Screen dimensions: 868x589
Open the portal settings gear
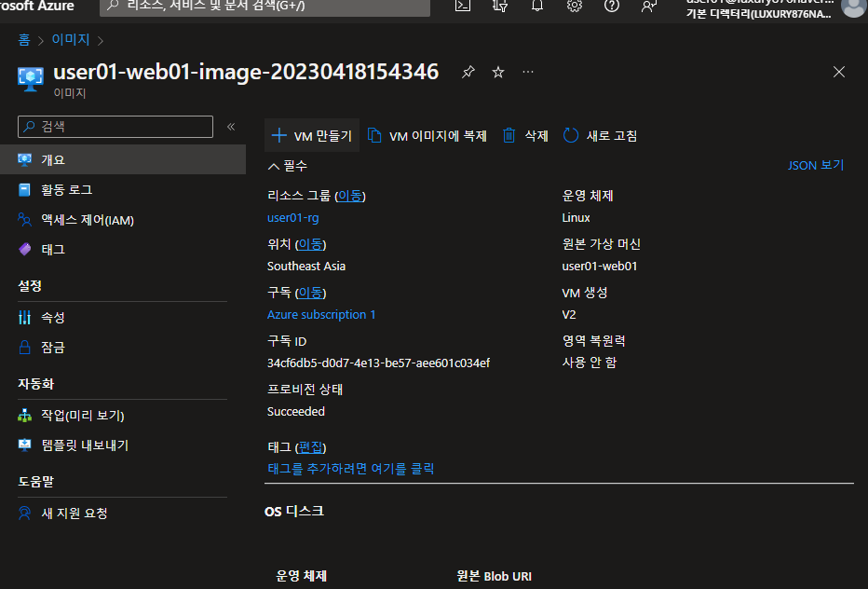tap(574, 6)
